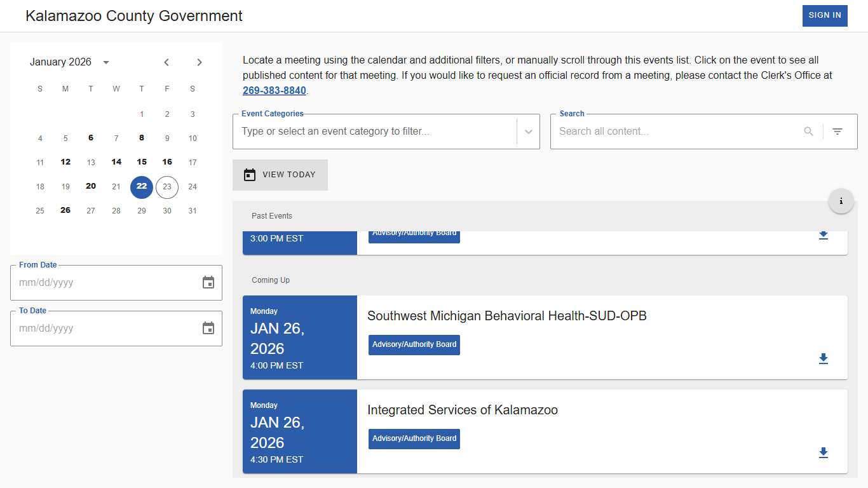Expand the Event Categories dropdown chevron
This screenshot has height=488, width=868.
point(528,132)
